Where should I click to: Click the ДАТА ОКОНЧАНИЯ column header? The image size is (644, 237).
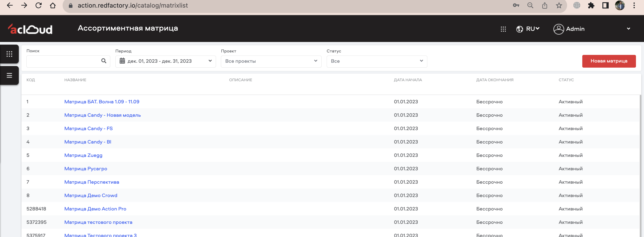point(495,80)
